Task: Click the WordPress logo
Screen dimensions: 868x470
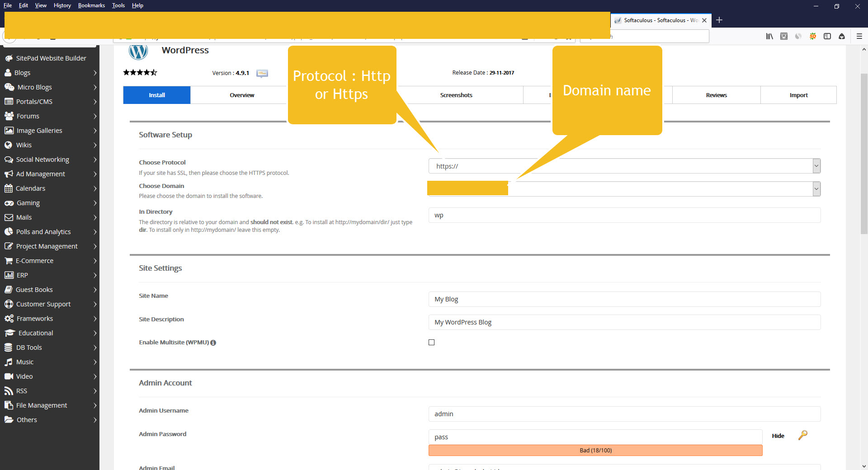Action: click(x=138, y=52)
